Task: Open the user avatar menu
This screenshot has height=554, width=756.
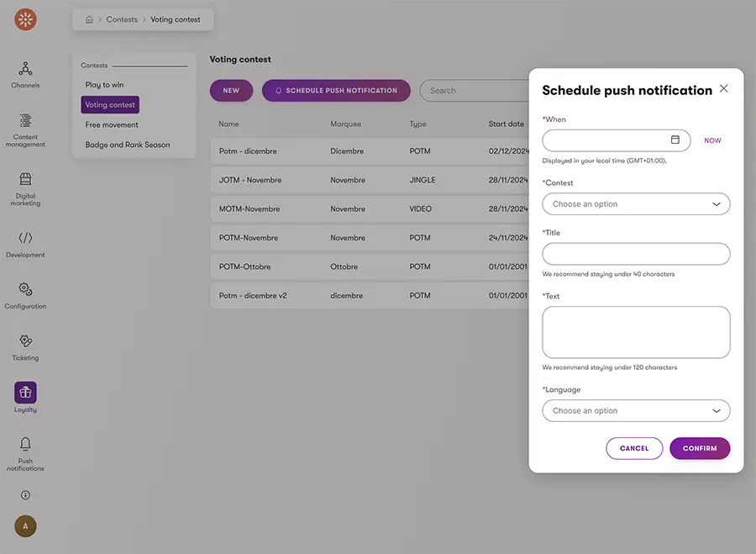Action: tap(25, 526)
